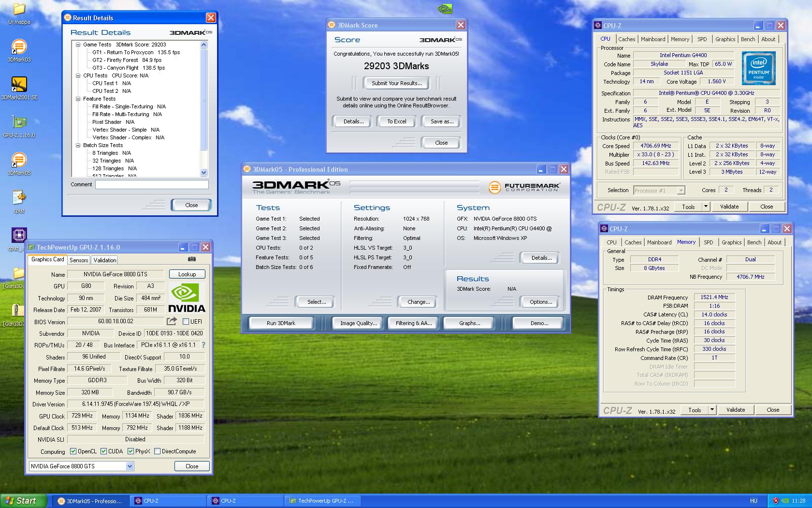
Task: Click Run 3DMark button
Action: (281, 323)
